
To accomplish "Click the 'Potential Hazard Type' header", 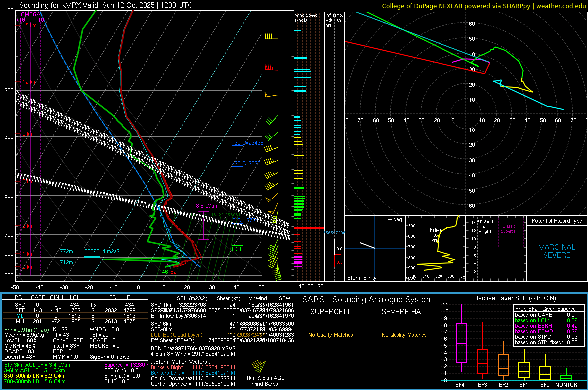I will click(x=557, y=221).
